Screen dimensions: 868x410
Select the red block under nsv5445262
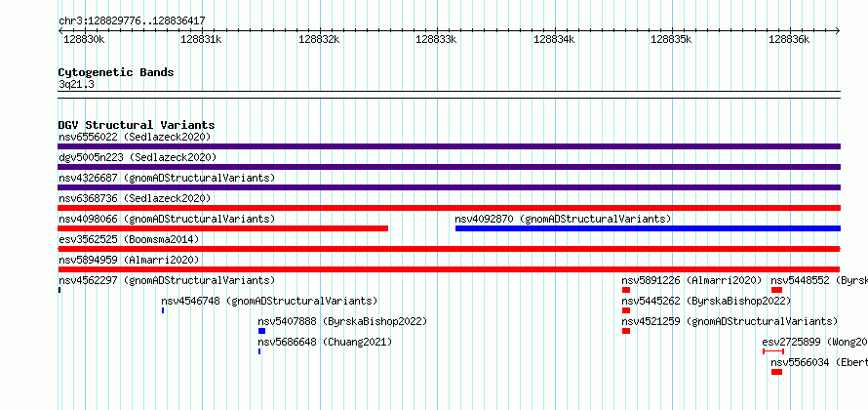pyautogui.click(x=626, y=310)
